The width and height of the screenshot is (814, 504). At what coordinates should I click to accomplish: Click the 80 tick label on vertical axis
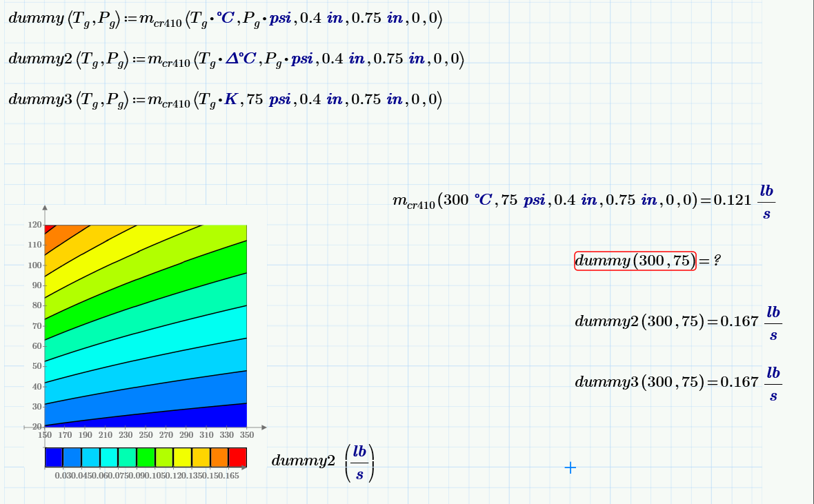click(x=37, y=305)
